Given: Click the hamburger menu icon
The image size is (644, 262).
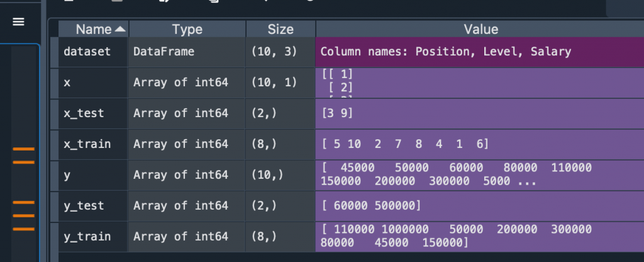Looking at the screenshot, I should tap(18, 22).
